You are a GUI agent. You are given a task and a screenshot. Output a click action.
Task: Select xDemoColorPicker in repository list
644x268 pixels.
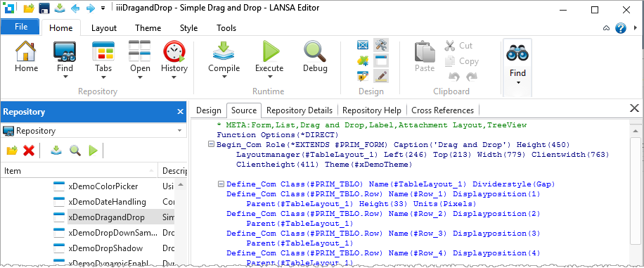103,186
